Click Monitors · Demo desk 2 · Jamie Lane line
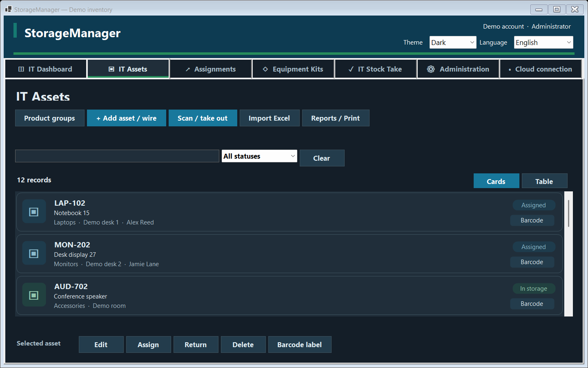The height and width of the screenshot is (368, 588). click(107, 264)
